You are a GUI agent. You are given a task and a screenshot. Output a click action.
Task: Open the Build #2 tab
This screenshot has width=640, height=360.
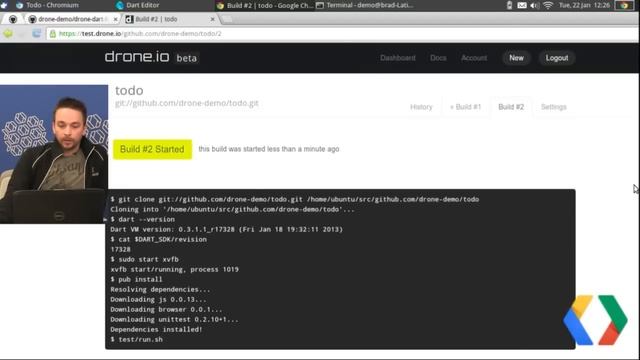(x=511, y=107)
